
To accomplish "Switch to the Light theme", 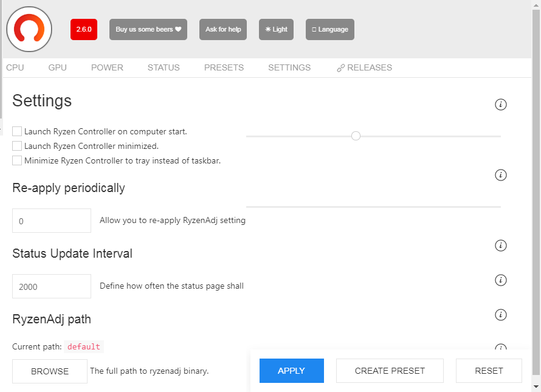I will pyautogui.click(x=277, y=29).
